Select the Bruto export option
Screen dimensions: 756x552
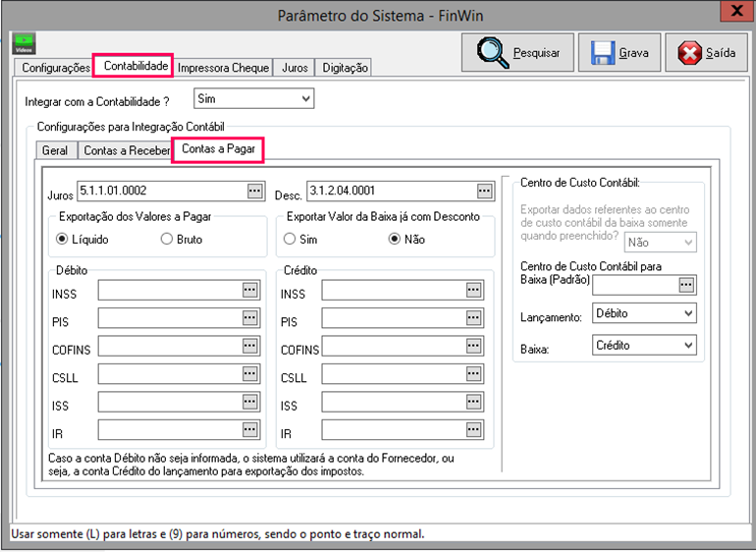coord(167,239)
